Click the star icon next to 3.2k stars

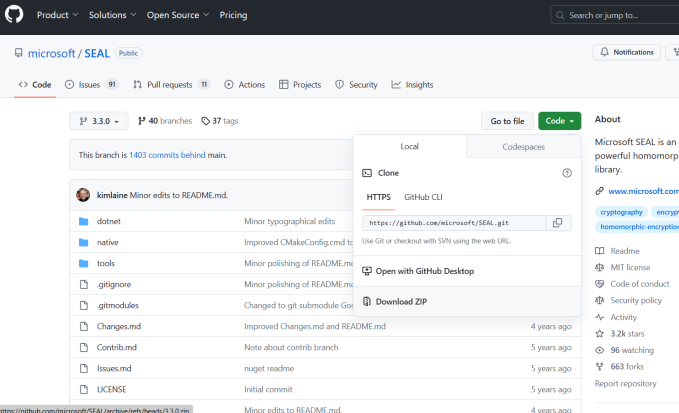[x=599, y=334]
